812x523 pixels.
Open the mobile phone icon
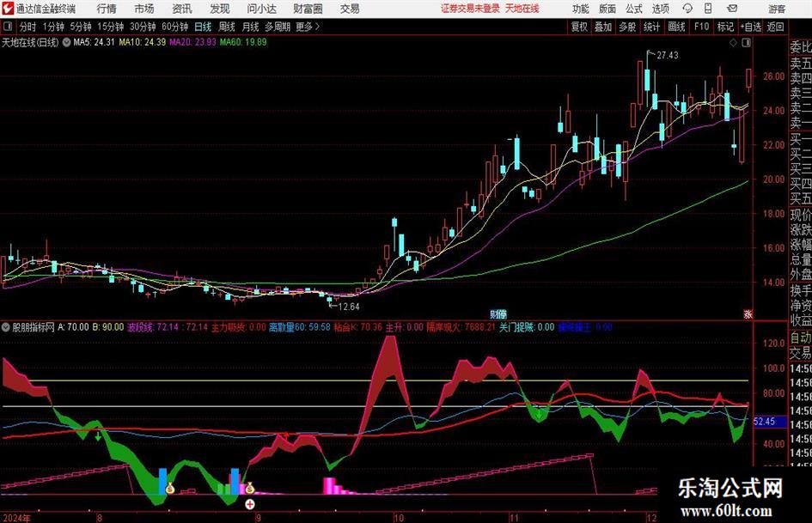click(708, 9)
